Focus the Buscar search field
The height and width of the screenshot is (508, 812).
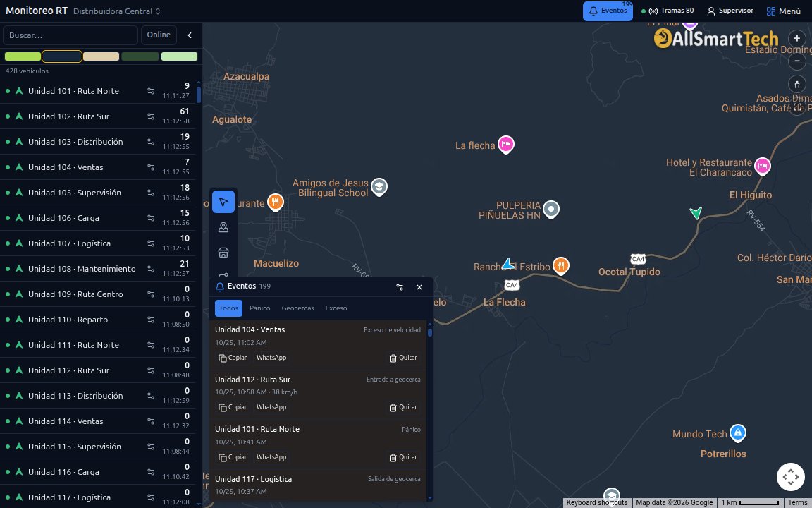coord(70,35)
